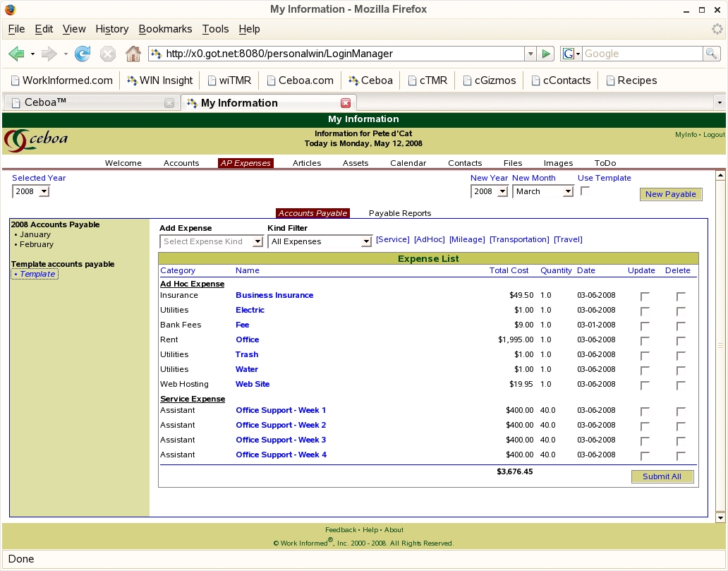Screen dimensions: 728x571
Task: Click the Reload page icon
Action: coord(83,54)
